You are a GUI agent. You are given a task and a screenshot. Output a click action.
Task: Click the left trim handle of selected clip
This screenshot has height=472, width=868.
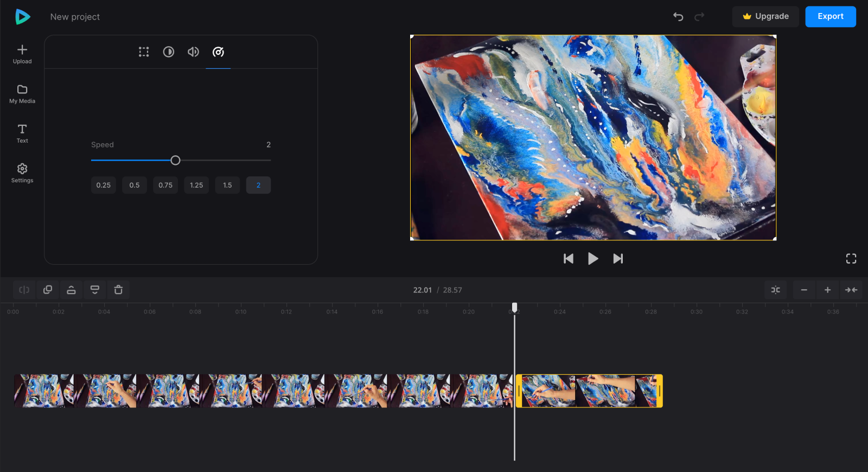click(519, 391)
